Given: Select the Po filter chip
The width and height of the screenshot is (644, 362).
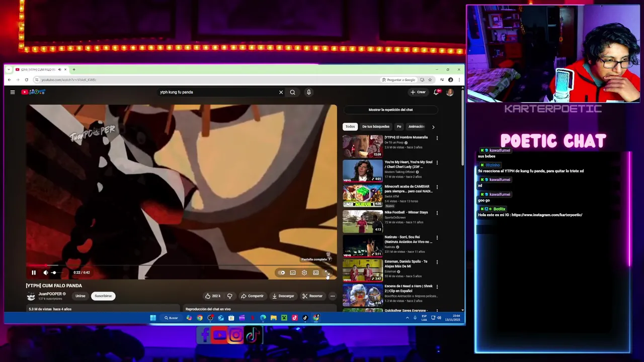Looking at the screenshot, I should coord(399,127).
